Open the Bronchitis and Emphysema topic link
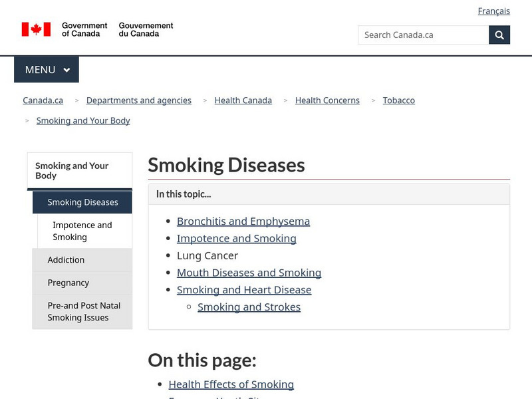The height and width of the screenshot is (399, 532). pos(243,221)
